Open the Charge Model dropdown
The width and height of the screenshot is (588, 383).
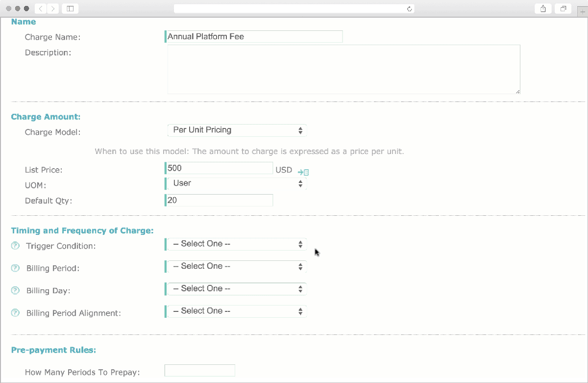tap(237, 130)
